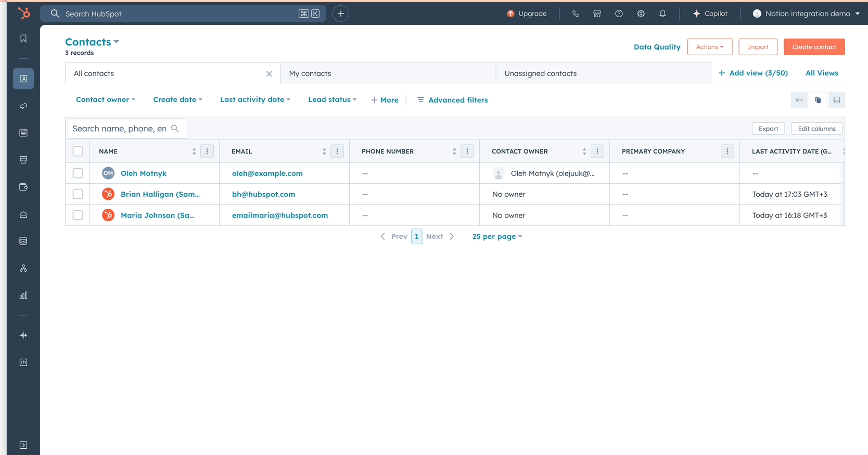The height and width of the screenshot is (455, 868).
Task: Close the All contacts view tab
Action: point(269,74)
